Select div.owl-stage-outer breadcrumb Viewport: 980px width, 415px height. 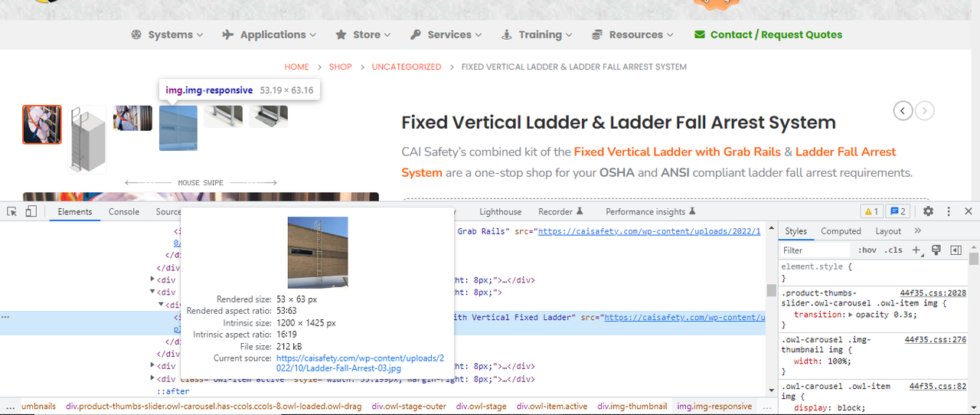tap(410, 407)
